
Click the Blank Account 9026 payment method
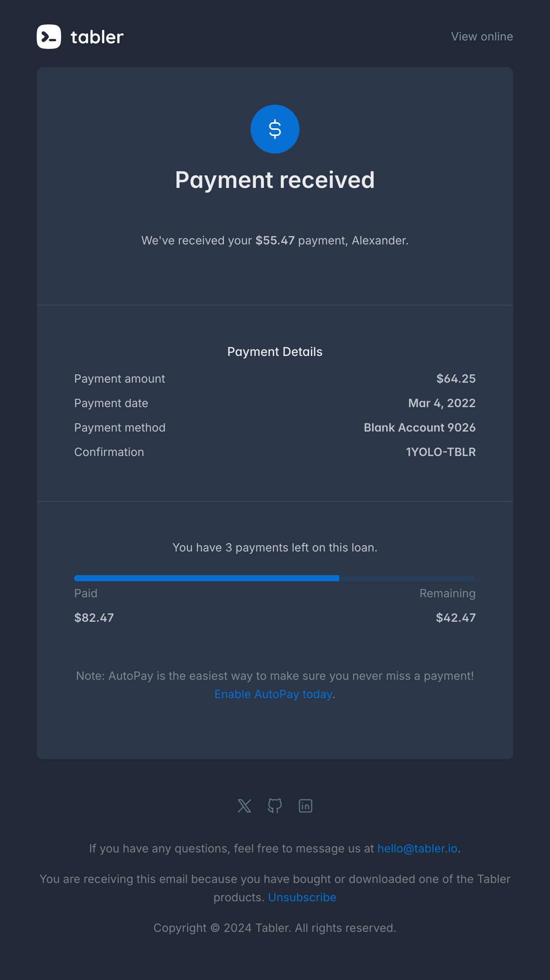420,428
